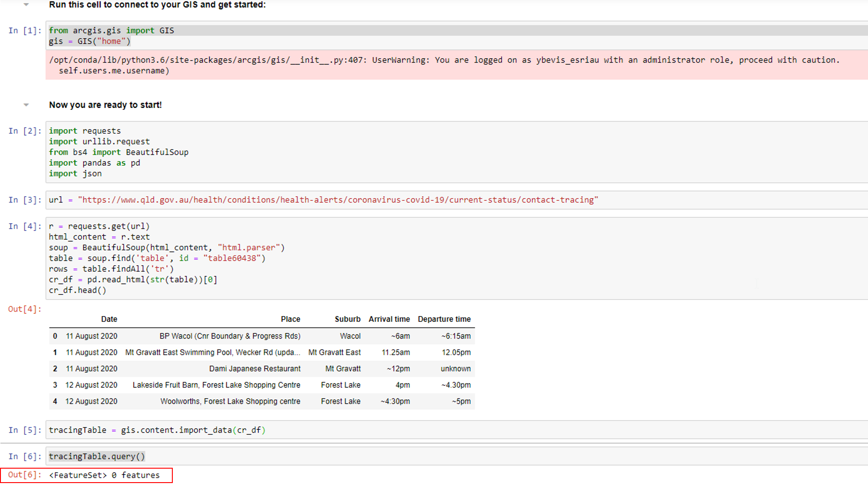Screen dimensions: 868x488
Task: Click the Suburb column header
Action: tap(347, 319)
